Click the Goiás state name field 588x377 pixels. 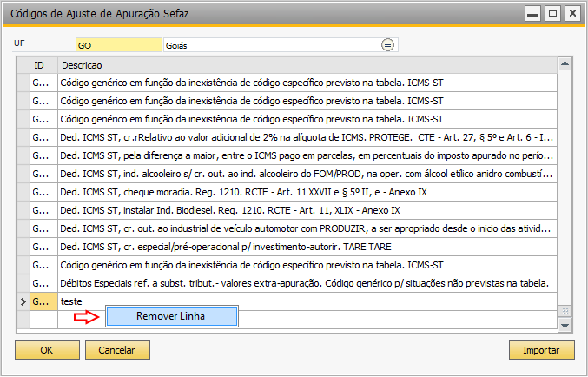tap(273, 45)
